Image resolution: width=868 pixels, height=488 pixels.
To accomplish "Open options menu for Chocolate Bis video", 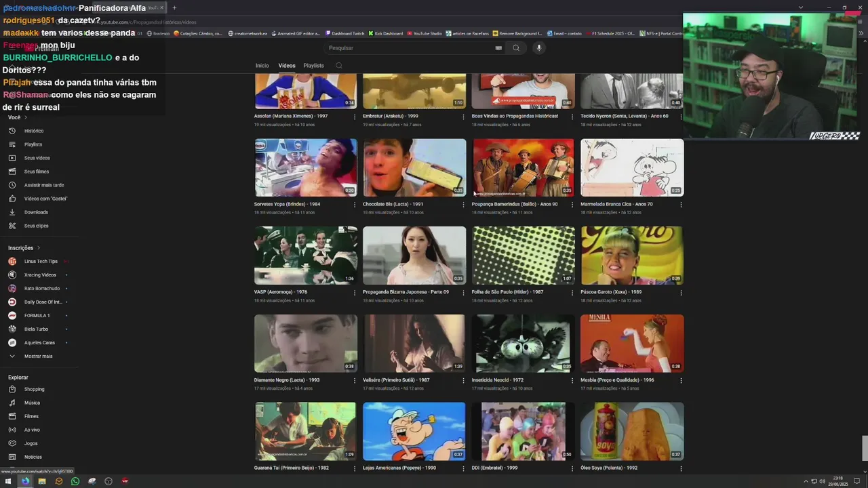I will tap(463, 205).
